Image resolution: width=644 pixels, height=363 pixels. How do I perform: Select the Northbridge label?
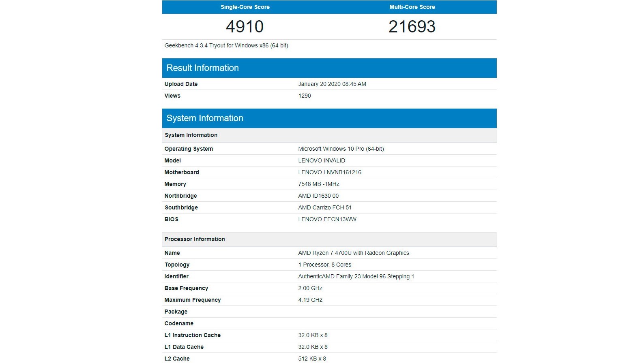tap(180, 196)
